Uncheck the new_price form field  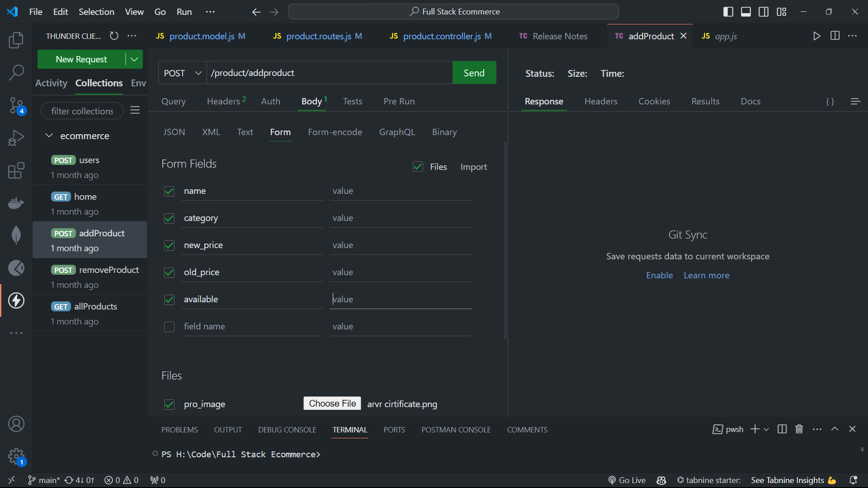[x=169, y=245]
